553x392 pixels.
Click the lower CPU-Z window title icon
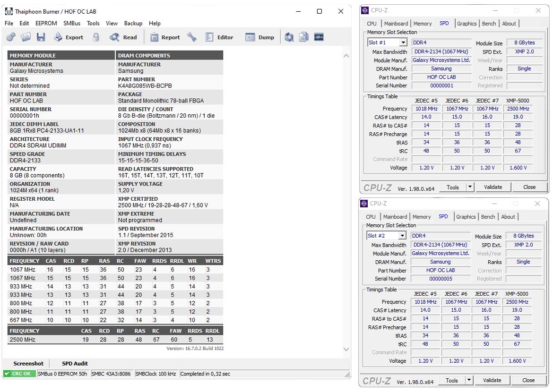point(364,204)
